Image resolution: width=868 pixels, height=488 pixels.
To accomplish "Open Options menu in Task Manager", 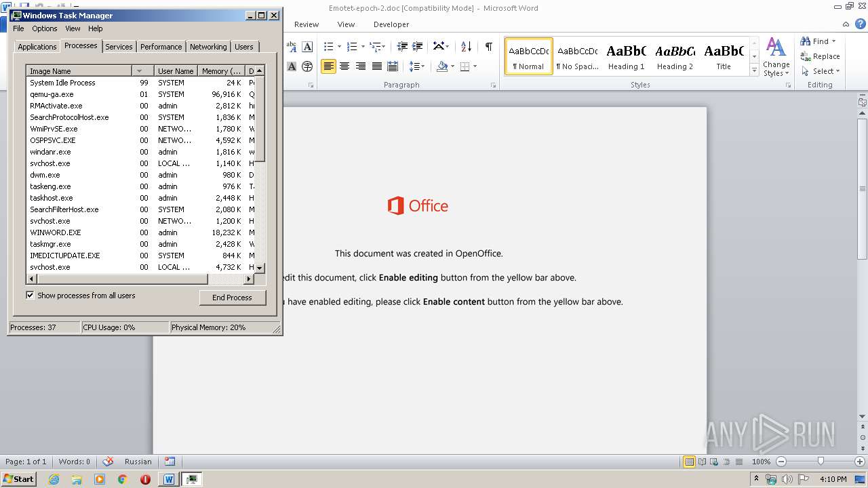I will click(45, 28).
